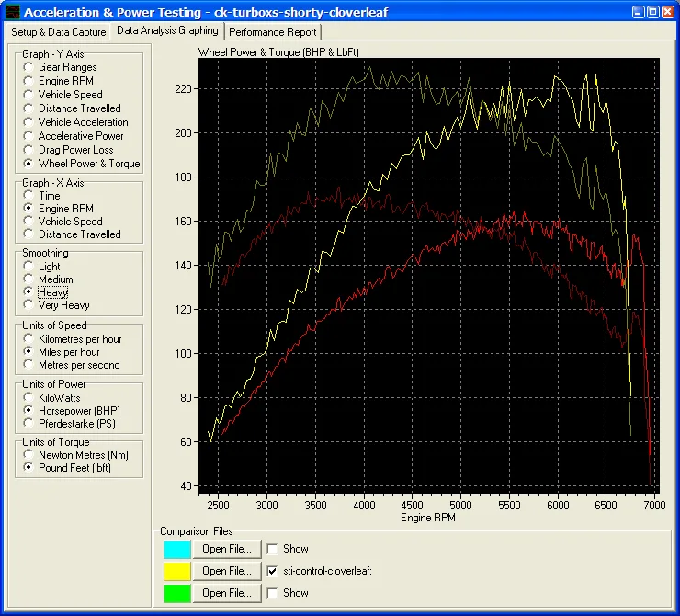Set smoothing to Very Heavy
680x616 pixels.
[30, 305]
